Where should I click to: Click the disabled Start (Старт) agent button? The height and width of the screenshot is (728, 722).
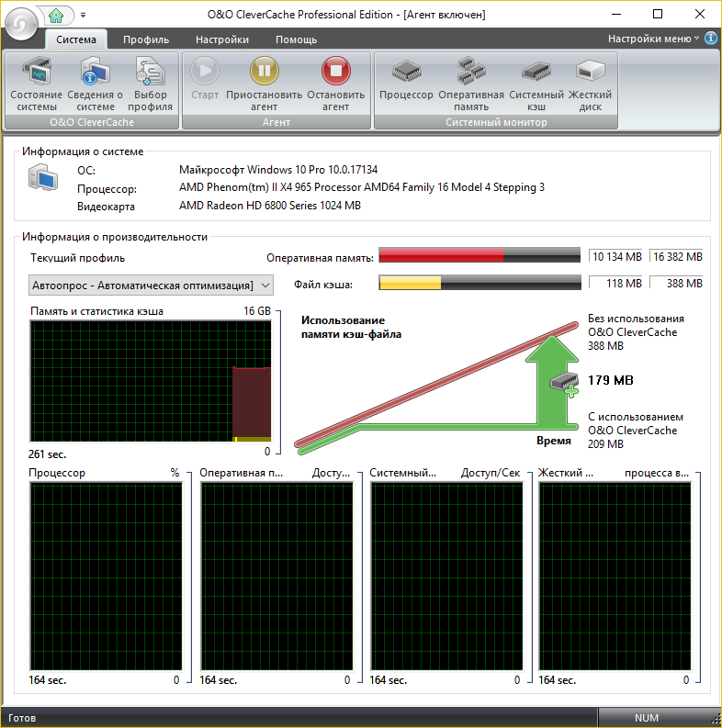[x=205, y=78]
